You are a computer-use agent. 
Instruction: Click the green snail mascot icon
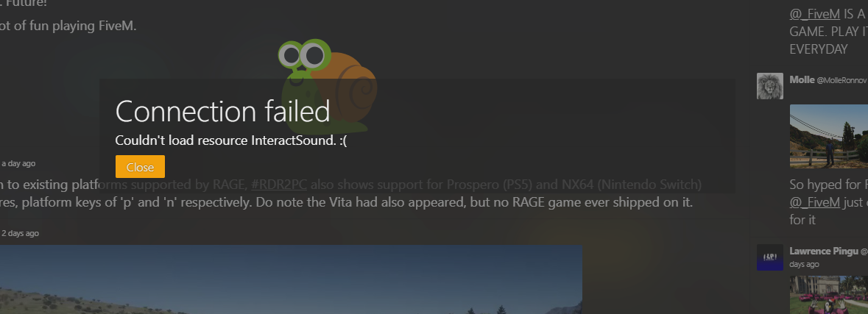pyautogui.click(x=328, y=86)
